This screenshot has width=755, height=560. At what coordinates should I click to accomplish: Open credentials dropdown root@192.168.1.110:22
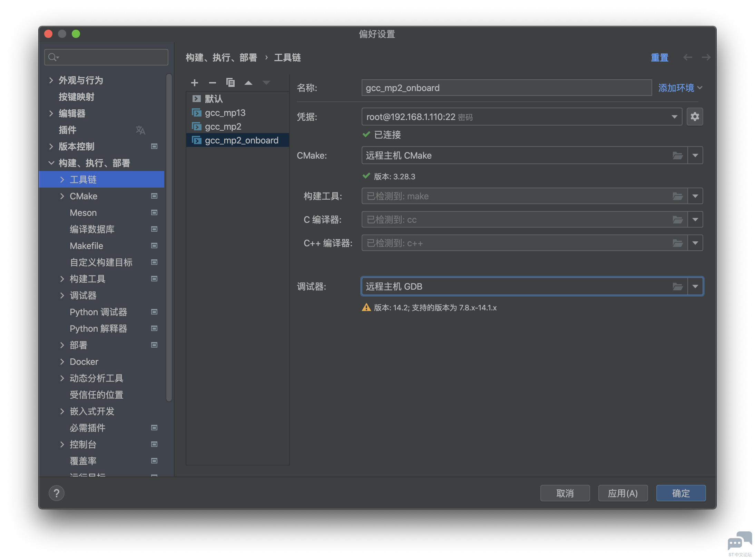(x=522, y=117)
